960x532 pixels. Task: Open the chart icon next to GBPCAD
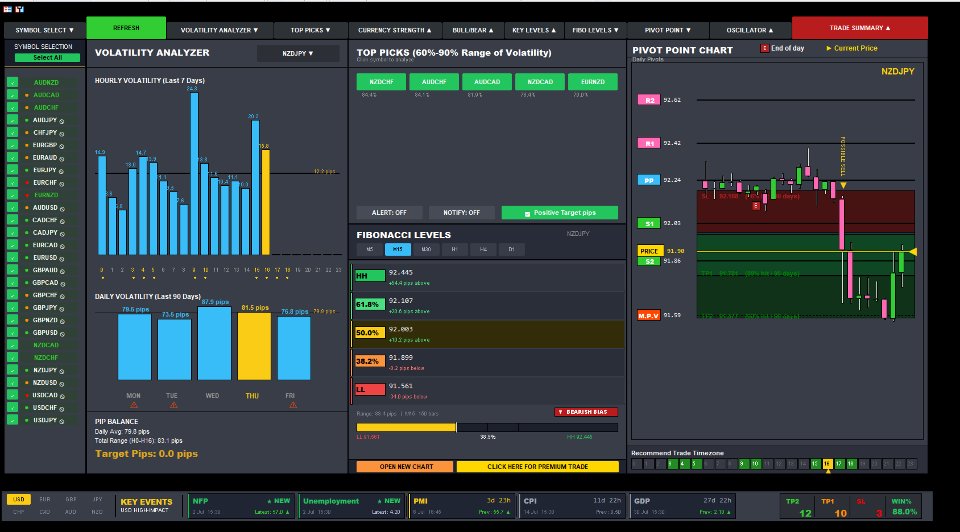[x=62, y=283]
